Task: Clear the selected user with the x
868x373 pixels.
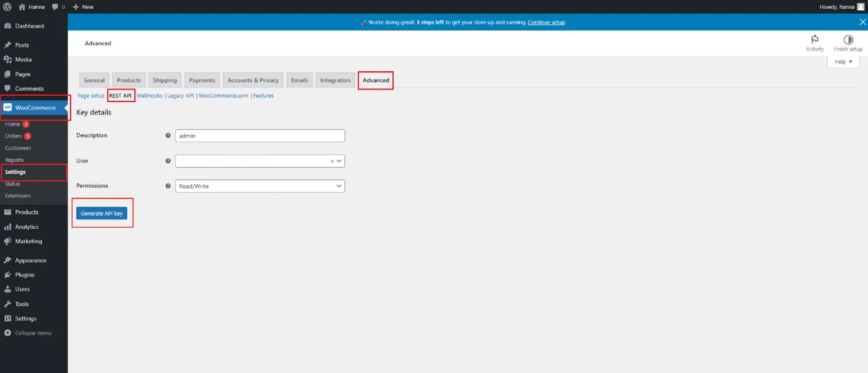Action: 332,161
